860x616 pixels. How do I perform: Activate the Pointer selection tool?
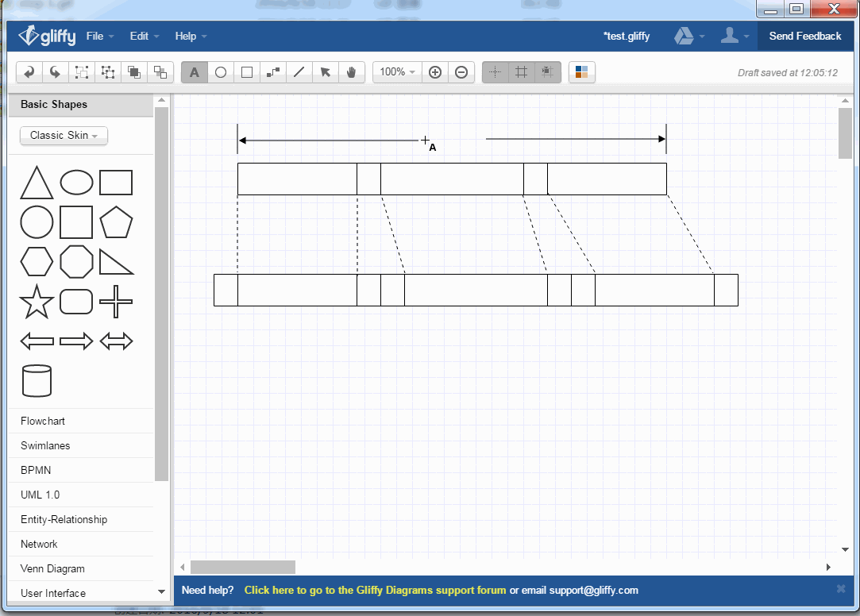coord(326,72)
